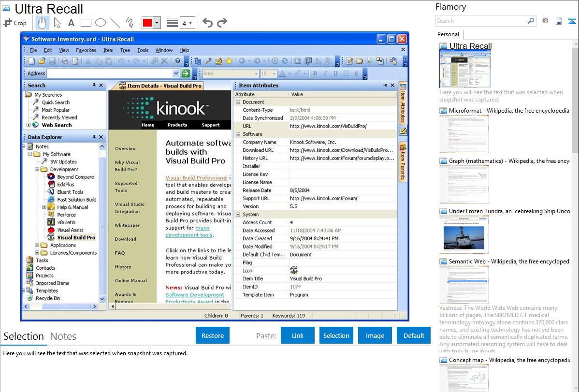Click the tree view icon in Ultra Recall toolbar
The image size is (579, 392).
point(198,61)
